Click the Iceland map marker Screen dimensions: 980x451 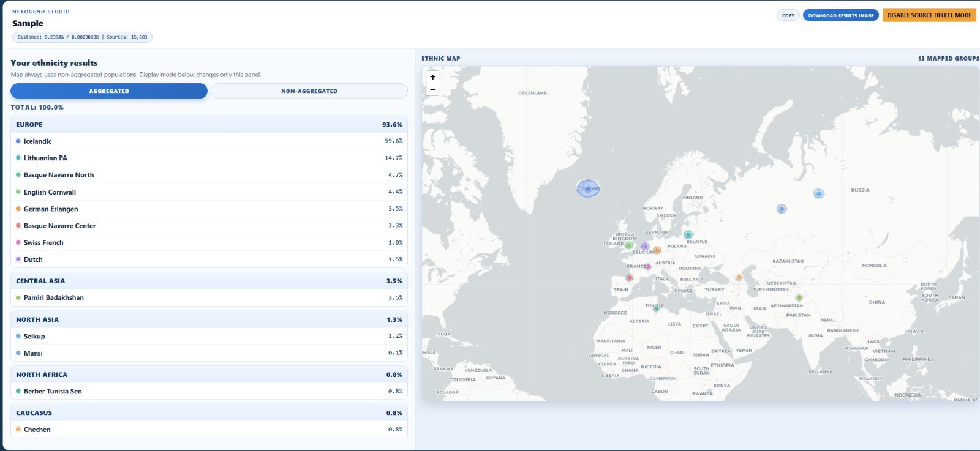click(x=588, y=188)
